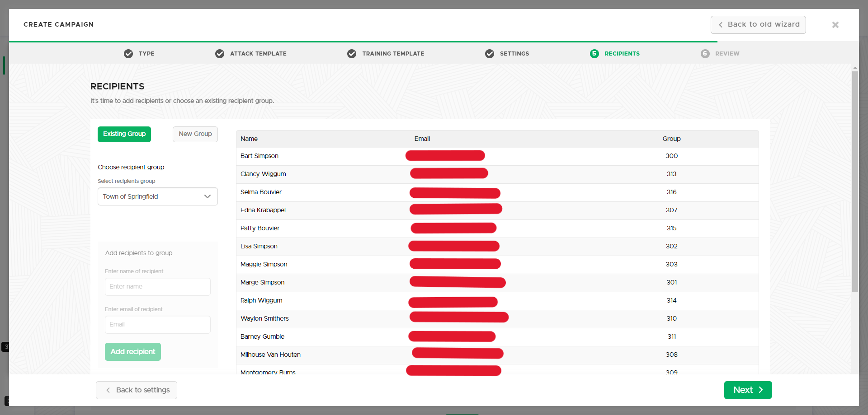Click group number 301

pos(672,282)
